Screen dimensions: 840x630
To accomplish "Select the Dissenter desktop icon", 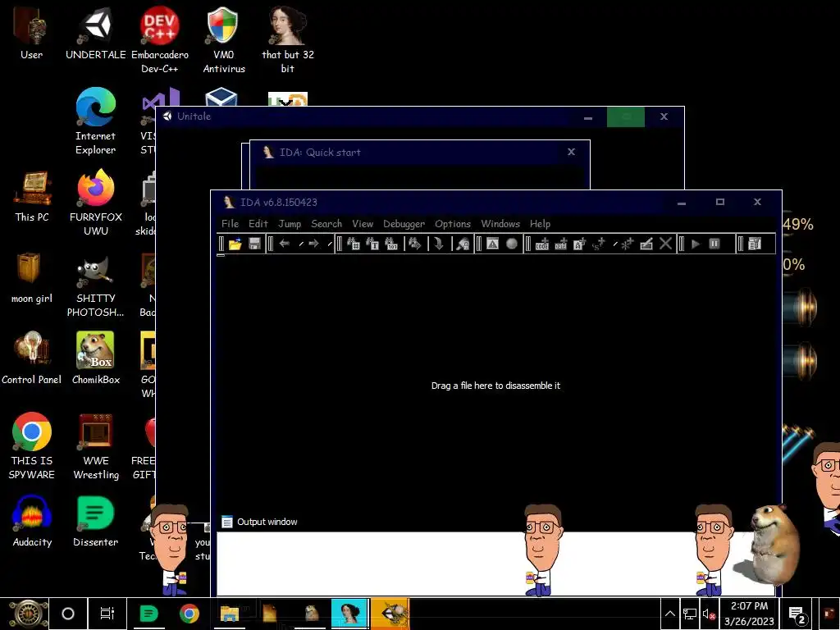I will 95,521.
